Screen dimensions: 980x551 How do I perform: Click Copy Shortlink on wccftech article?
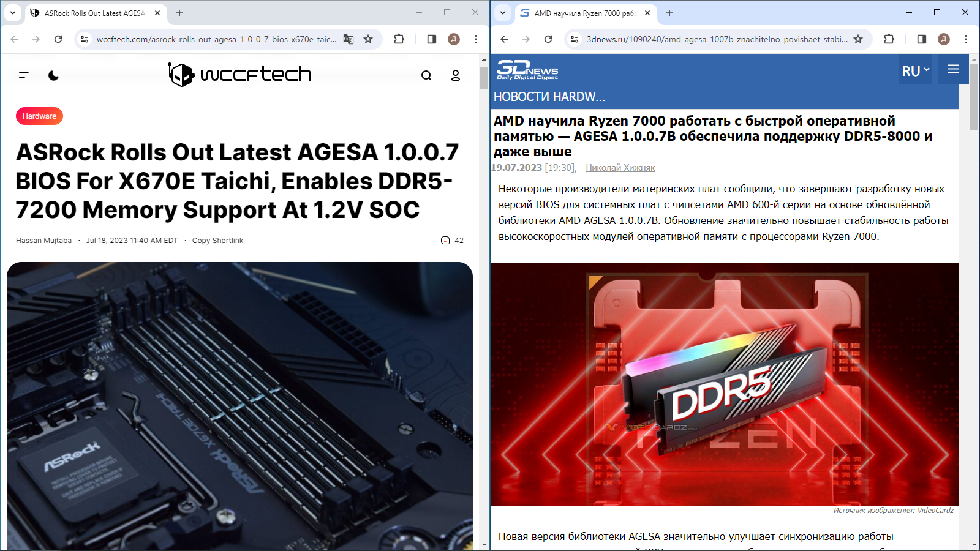(217, 241)
